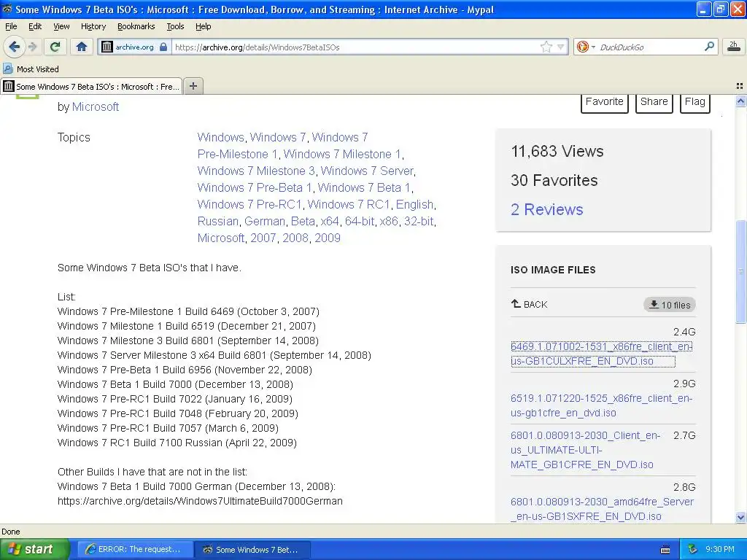Open the 64-bit topic link
This screenshot has height=560, width=747.
coord(360,221)
